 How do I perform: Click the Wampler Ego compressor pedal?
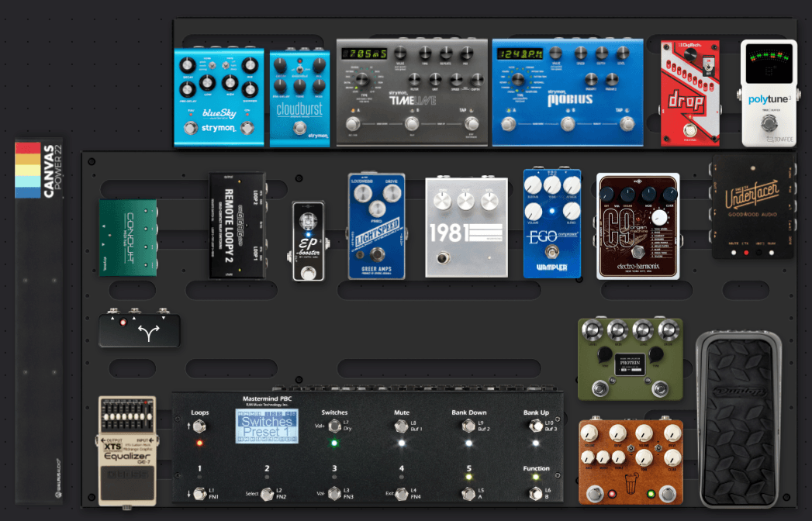tap(551, 223)
